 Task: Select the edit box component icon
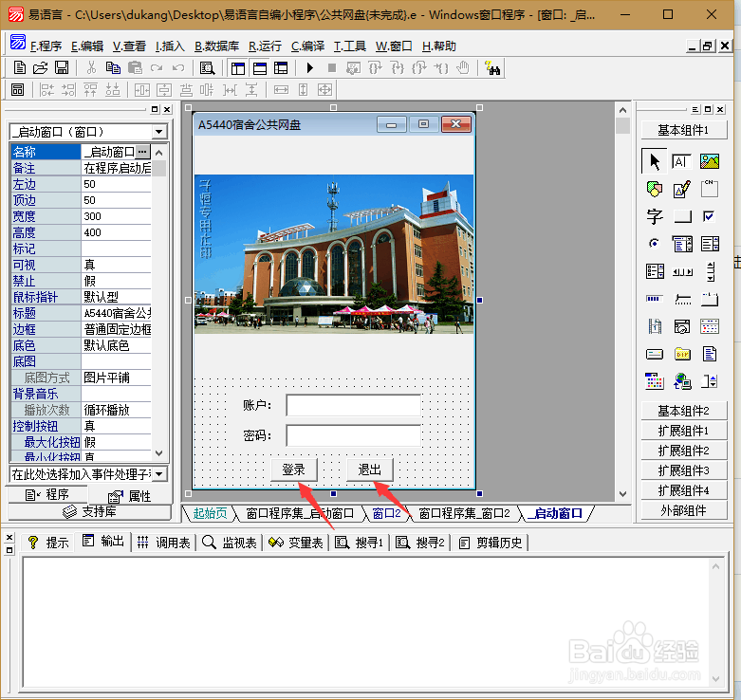681,161
